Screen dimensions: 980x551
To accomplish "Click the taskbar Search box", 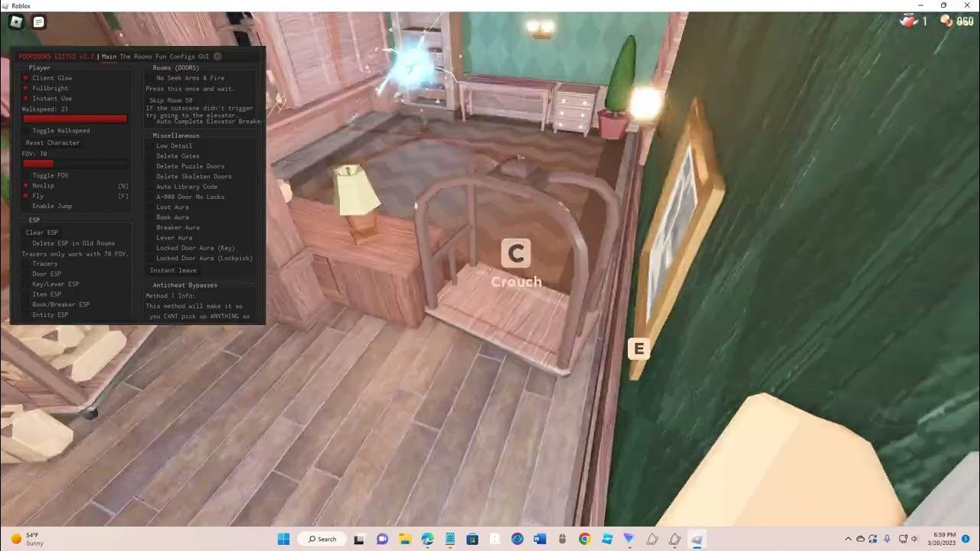I will 322,539.
